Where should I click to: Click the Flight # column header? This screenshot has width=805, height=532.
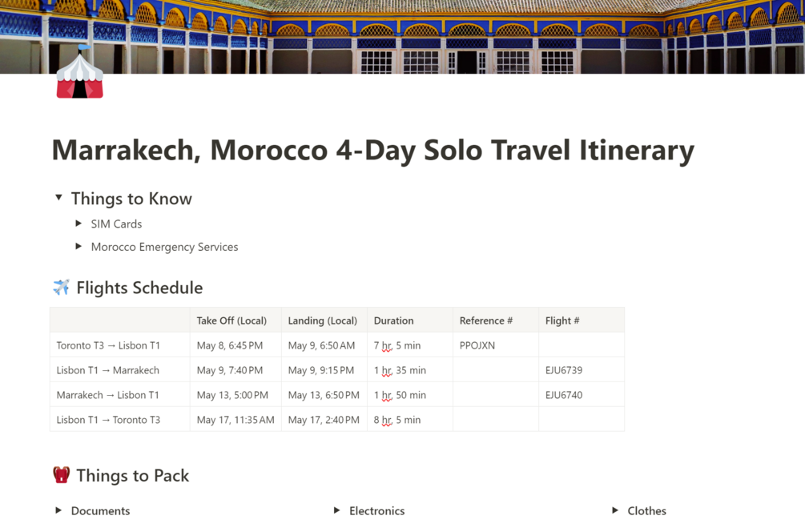pos(562,320)
